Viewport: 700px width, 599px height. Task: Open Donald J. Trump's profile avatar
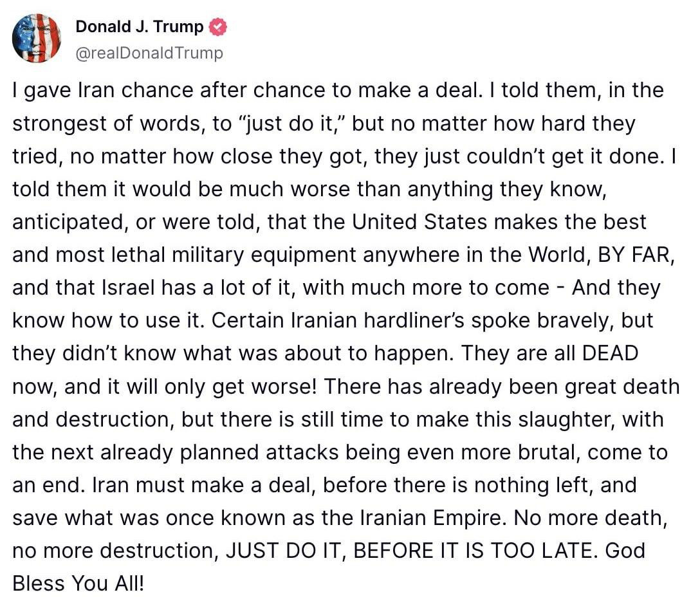click(37, 39)
